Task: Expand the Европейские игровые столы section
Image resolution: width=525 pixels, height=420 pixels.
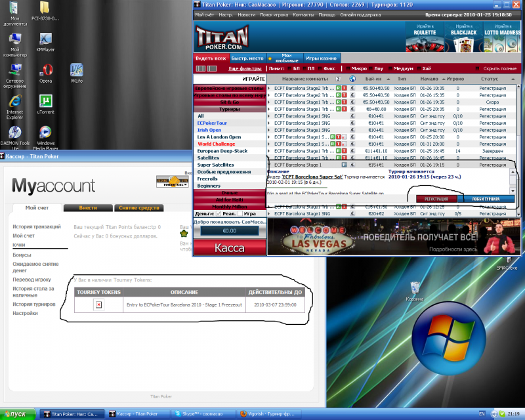Action: tap(230, 89)
